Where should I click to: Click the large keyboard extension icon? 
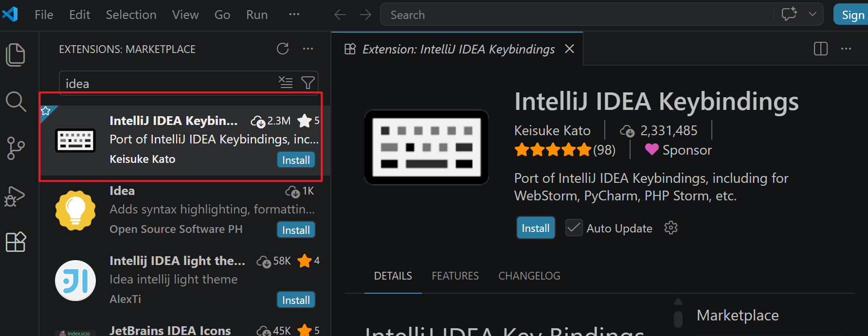(427, 147)
